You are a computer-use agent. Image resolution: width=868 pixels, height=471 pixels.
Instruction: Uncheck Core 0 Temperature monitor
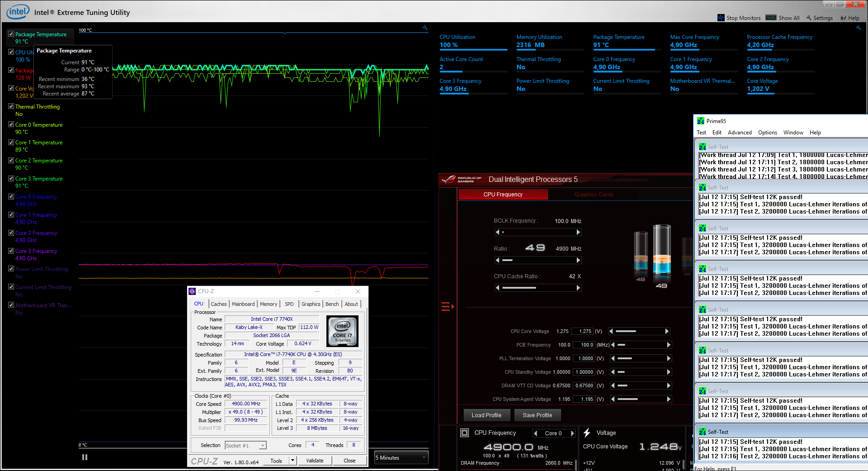[11, 124]
